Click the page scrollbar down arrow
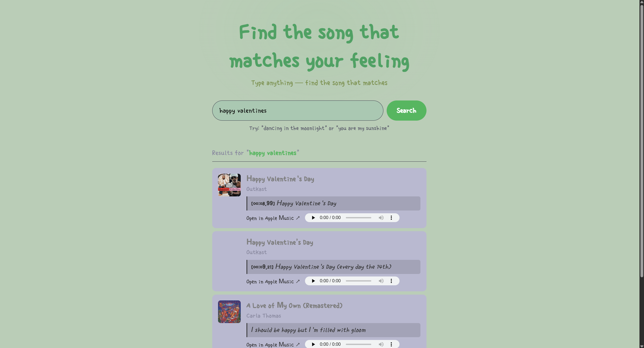The image size is (644, 348). click(x=641, y=346)
